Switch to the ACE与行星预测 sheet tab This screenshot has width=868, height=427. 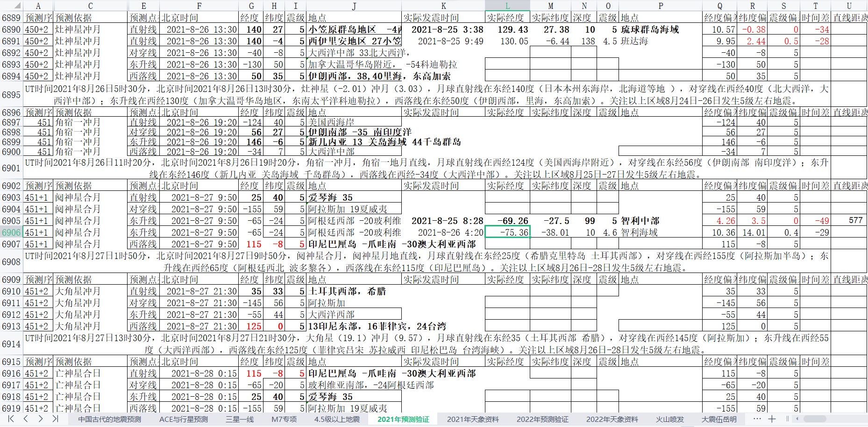click(184, 419)
